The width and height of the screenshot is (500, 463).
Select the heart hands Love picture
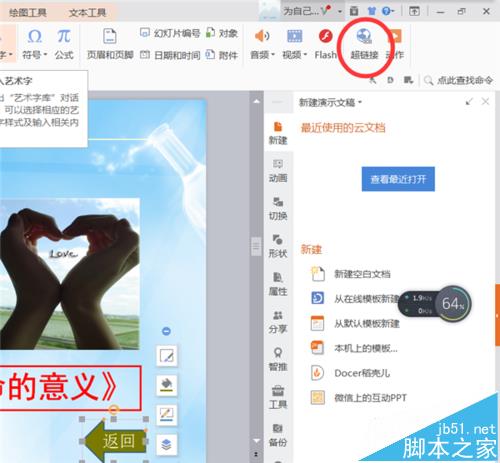tap(70, 274)
